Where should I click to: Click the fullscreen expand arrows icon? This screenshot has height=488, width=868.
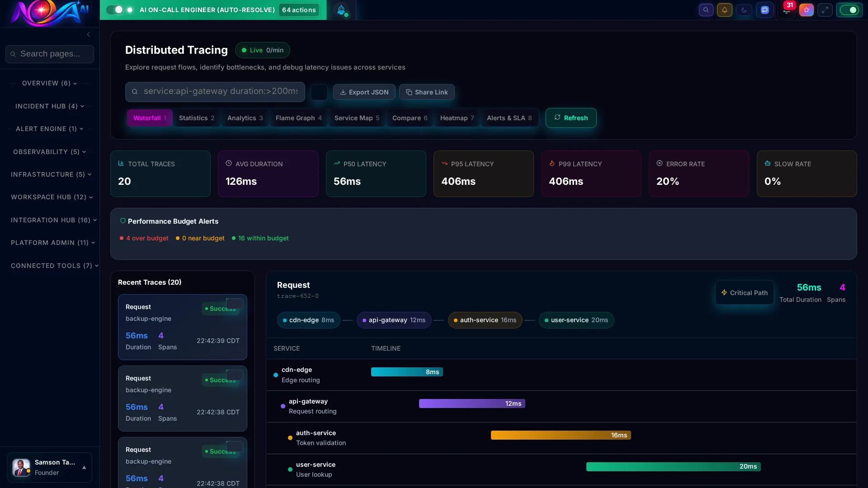(825, 10)
